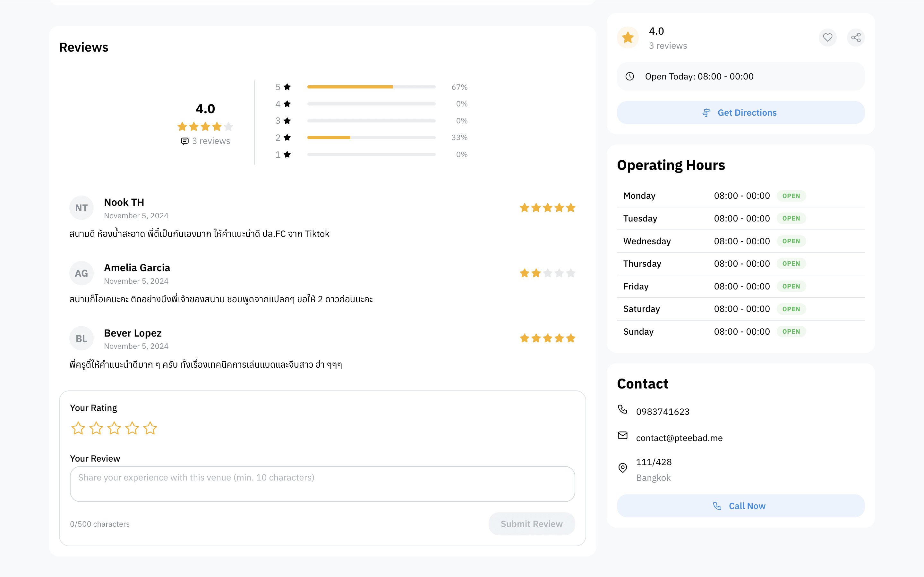Click the contact@pteebad.me email link
The height and width of the screenshot is (577, 924).
(679, 438)
